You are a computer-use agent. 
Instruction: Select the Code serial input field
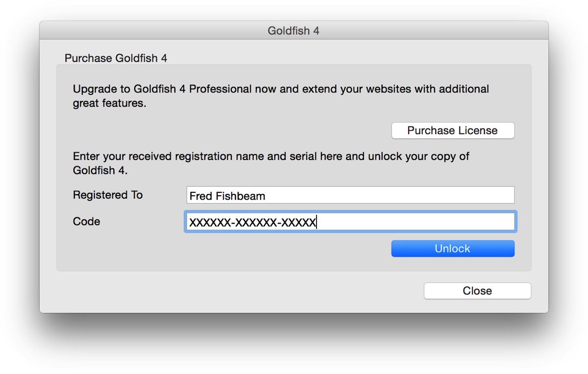pos(350,222)
